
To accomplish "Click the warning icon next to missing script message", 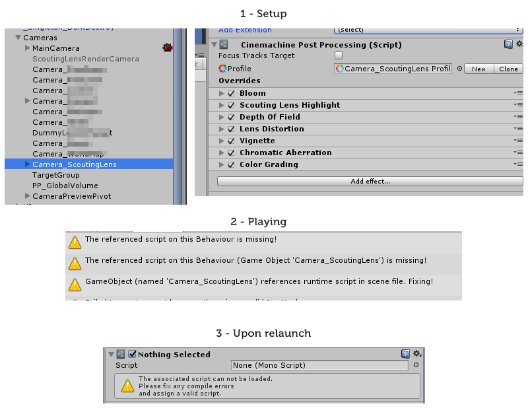I will [75, 240].
